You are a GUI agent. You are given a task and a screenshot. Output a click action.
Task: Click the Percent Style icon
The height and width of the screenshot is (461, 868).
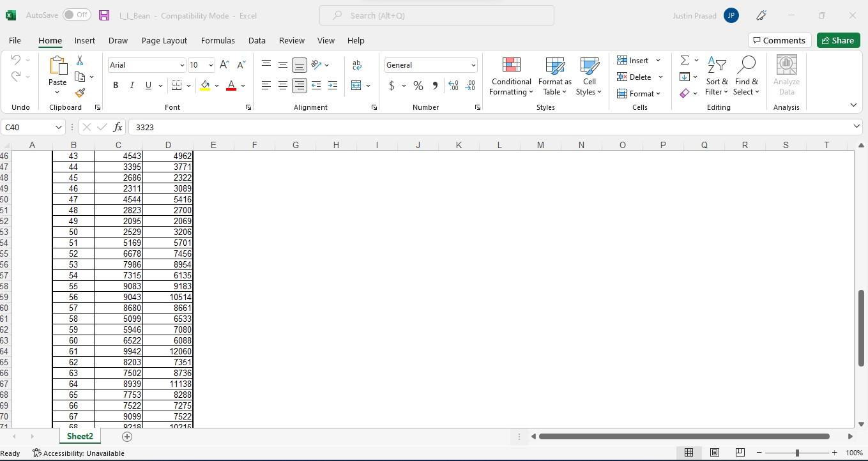tap(418, 85)
